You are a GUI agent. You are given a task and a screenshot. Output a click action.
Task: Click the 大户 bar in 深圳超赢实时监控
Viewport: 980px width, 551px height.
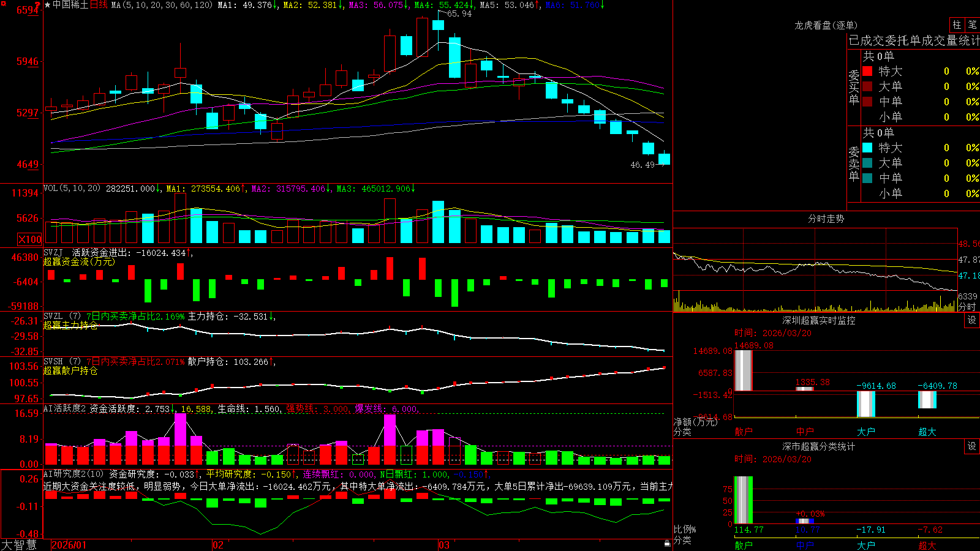866,404
